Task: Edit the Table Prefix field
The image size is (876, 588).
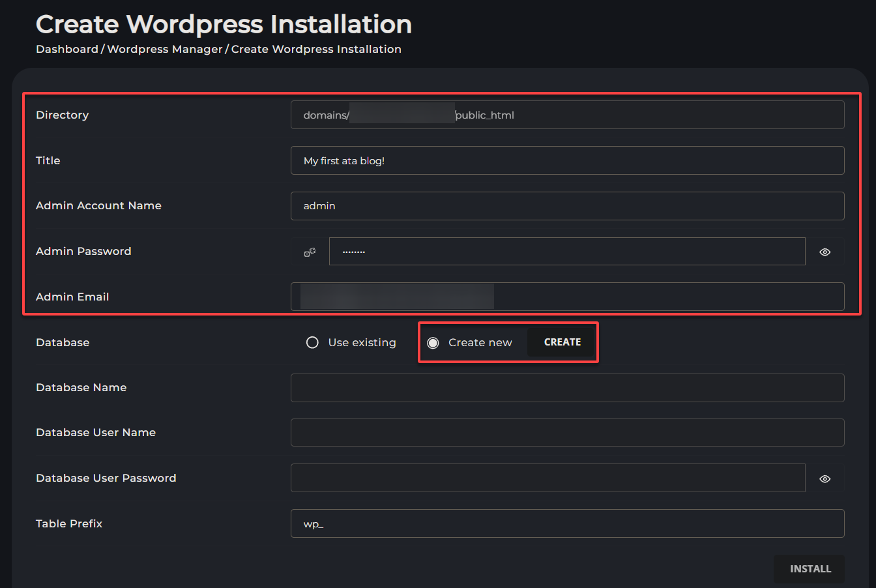Action: pyautogui.click(x=567, y=523)
